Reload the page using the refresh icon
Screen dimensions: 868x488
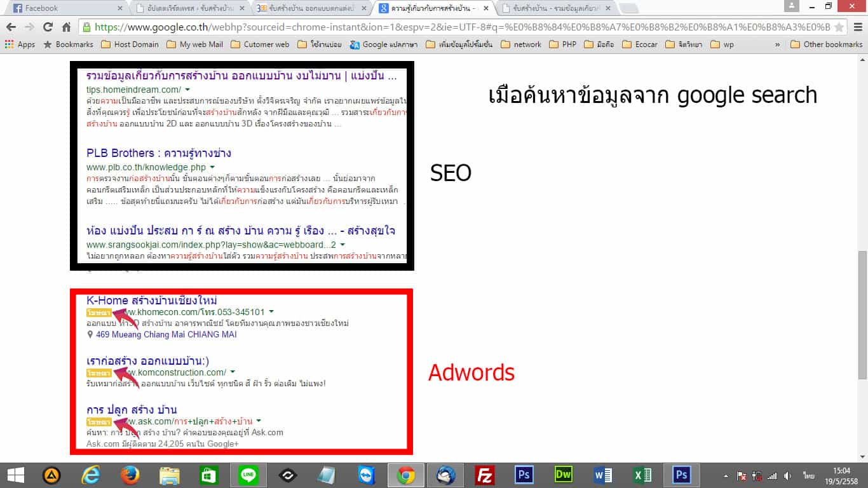click(x=46, y=28)
